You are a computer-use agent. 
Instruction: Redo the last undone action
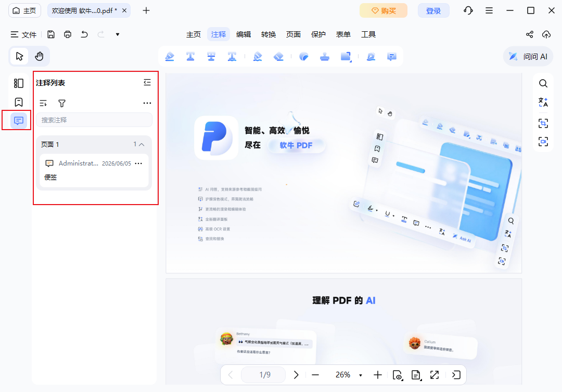pos(101,34)
